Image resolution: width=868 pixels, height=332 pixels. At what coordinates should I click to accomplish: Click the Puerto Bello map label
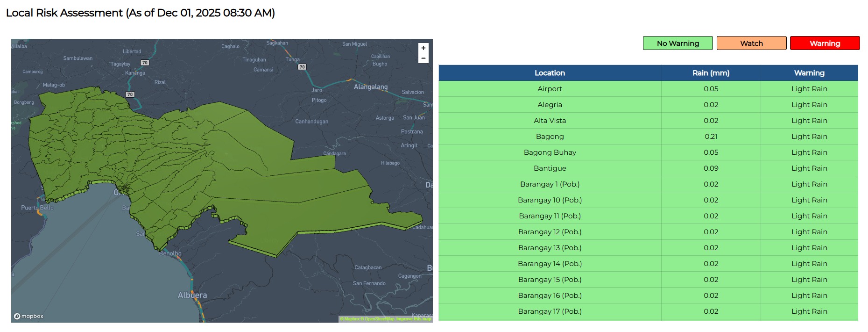pyautogui.click(x=37, y=208)
